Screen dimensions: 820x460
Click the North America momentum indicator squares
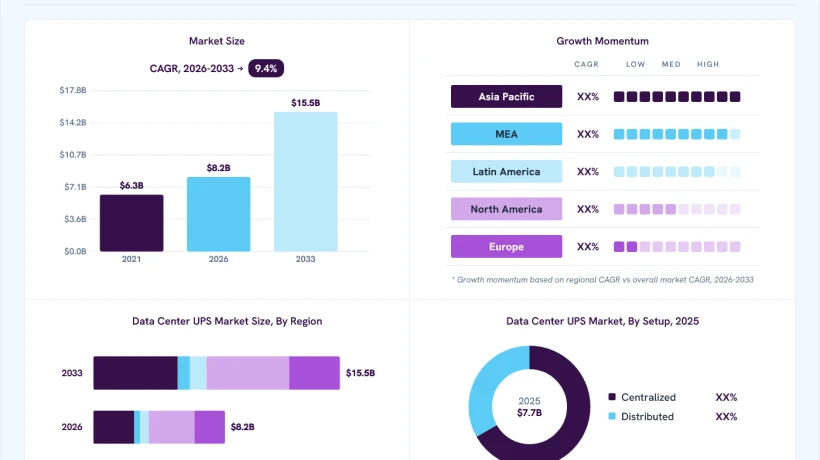tap(677, 209)
